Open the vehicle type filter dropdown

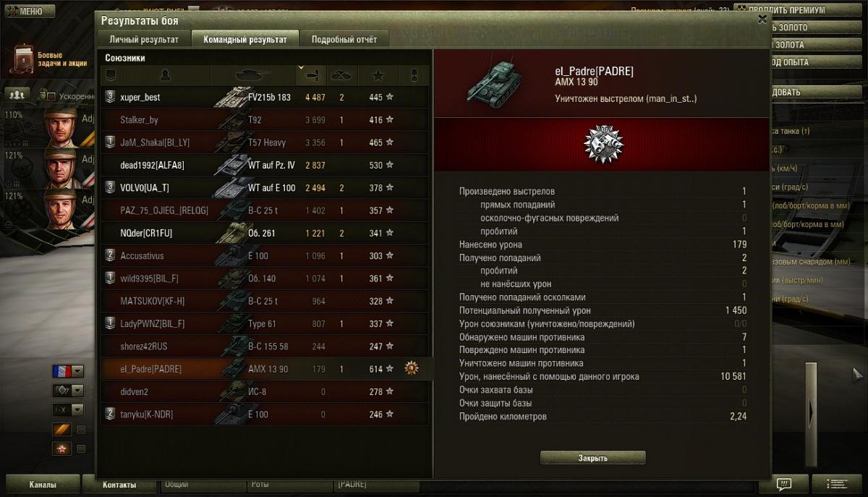pos(68,391)
